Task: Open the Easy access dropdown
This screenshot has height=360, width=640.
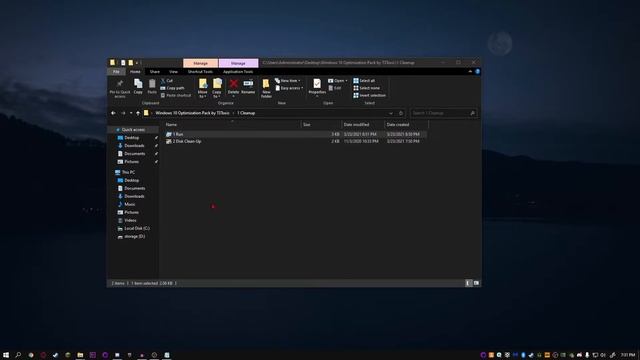Action: [289, 88]
